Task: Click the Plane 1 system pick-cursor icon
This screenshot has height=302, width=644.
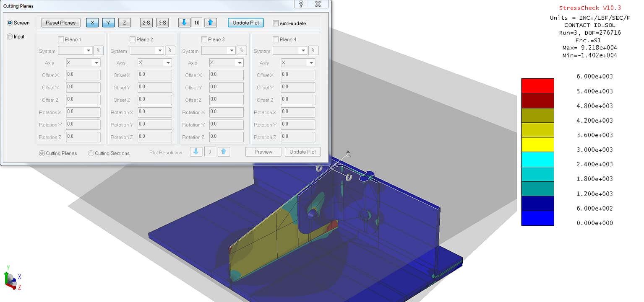Action: pyautogui.click(x=99, y=50)
